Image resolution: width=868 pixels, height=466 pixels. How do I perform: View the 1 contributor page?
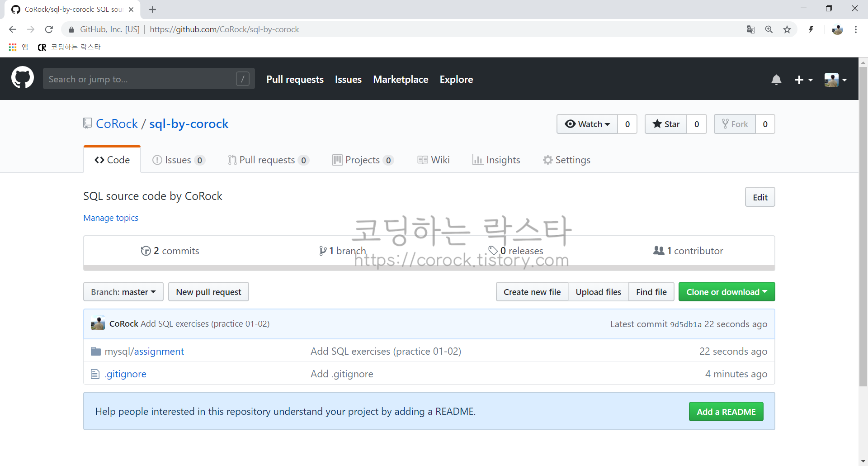(688, 251)
